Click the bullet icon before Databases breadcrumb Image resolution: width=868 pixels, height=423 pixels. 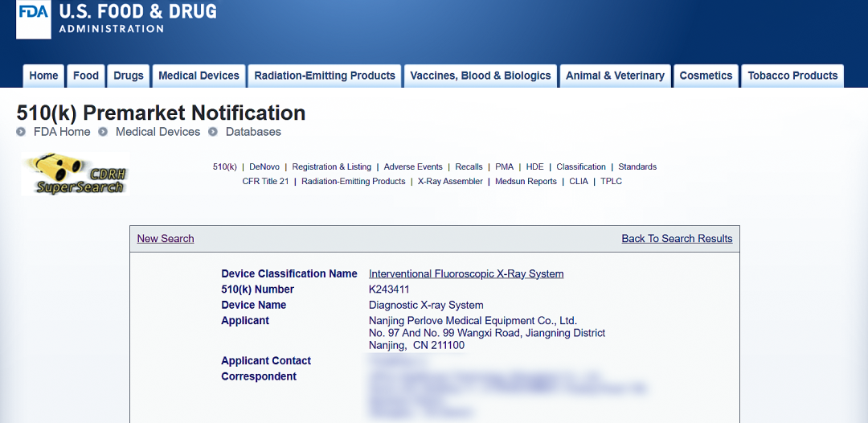pos(213,132)
